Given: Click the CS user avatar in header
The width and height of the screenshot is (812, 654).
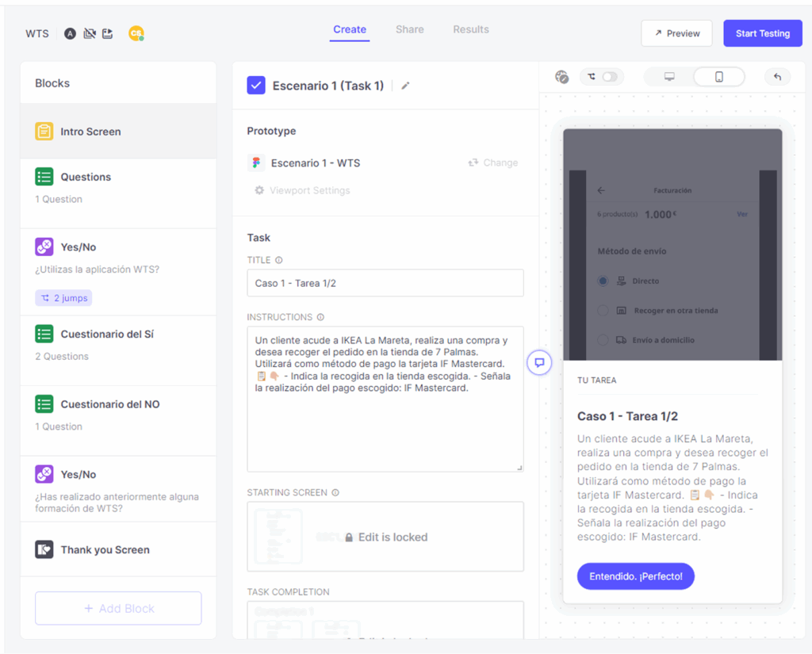Looking at the screenshot, I should [136, 33].
